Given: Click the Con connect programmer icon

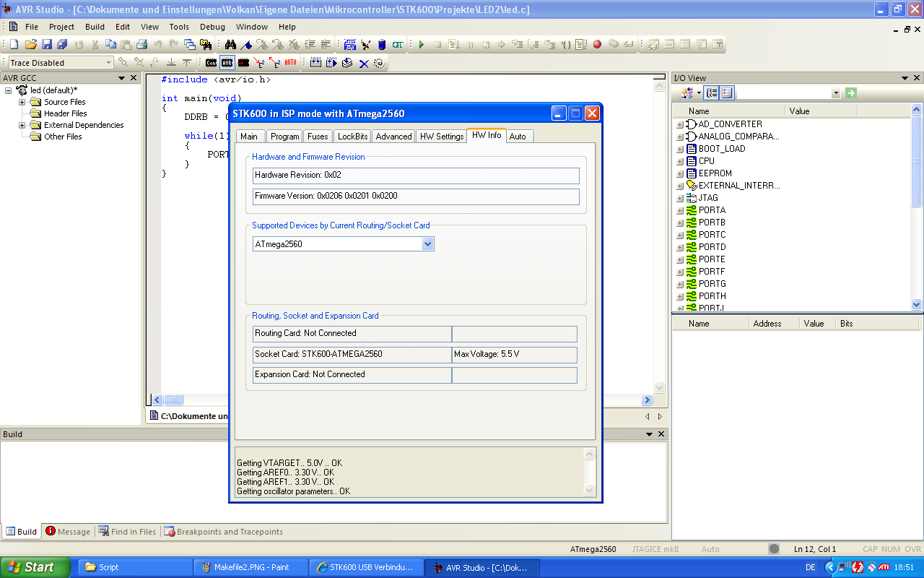Looking at the screenshot, I should click(x=212, y=63).
